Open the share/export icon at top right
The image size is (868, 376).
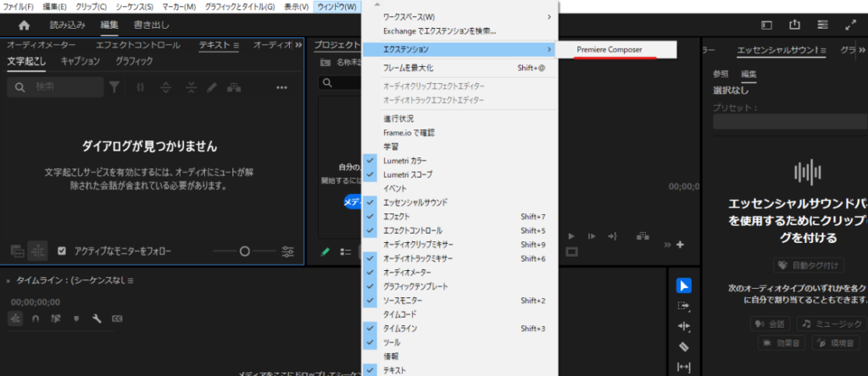(794, 26)
